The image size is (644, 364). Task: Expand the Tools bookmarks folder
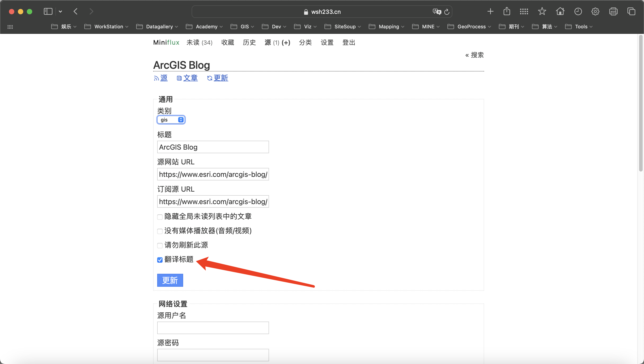[x=579, y=27]
